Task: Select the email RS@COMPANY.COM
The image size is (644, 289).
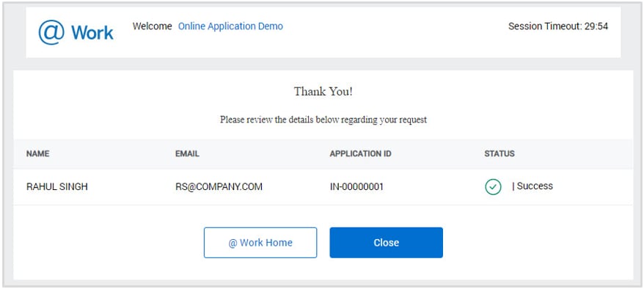Action: pyautogui.click(x=219, y=187)
